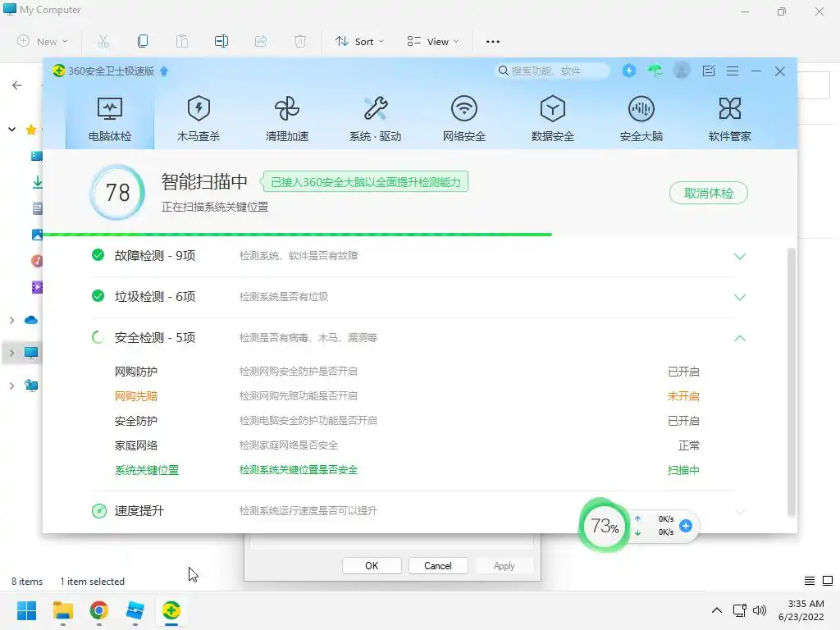The height and width of the screenshot is (630, 840).
Task: Open 电脑体检 tab in 360
Action: pos(110,120)
